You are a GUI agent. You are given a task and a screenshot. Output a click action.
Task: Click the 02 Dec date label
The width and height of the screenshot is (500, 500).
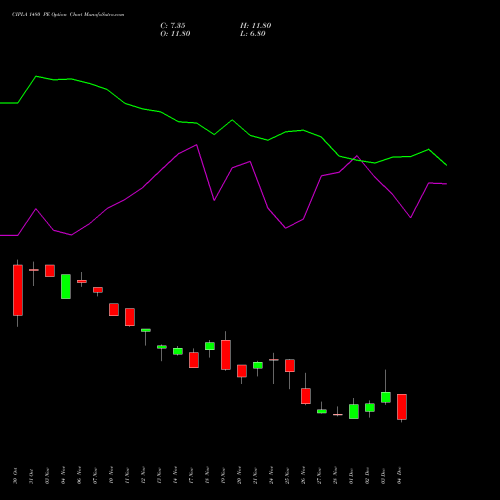[x=367, y=476]
